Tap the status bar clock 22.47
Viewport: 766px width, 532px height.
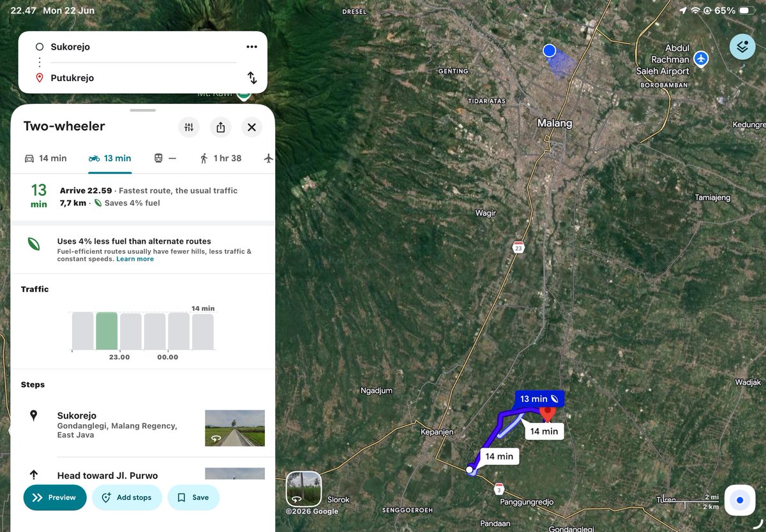tap(23, 11)
